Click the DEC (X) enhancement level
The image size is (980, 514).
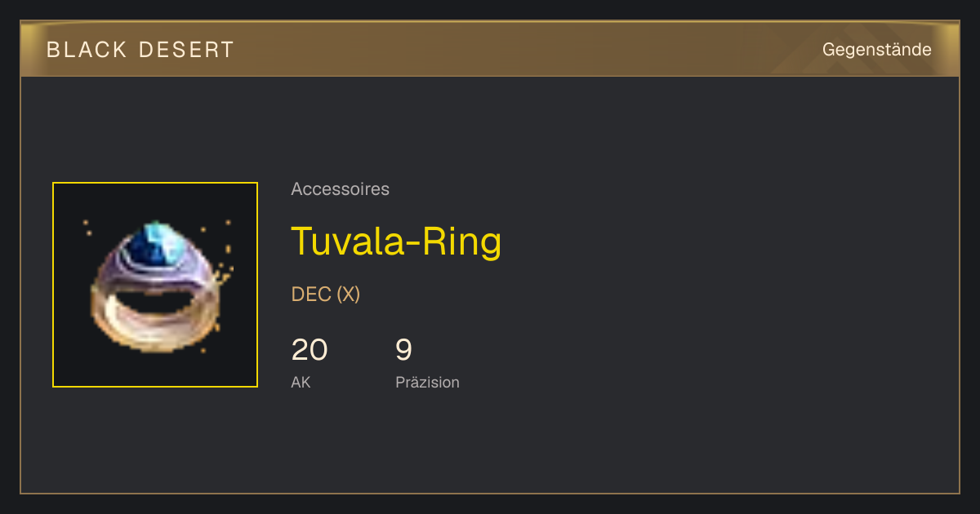(326, 295)
